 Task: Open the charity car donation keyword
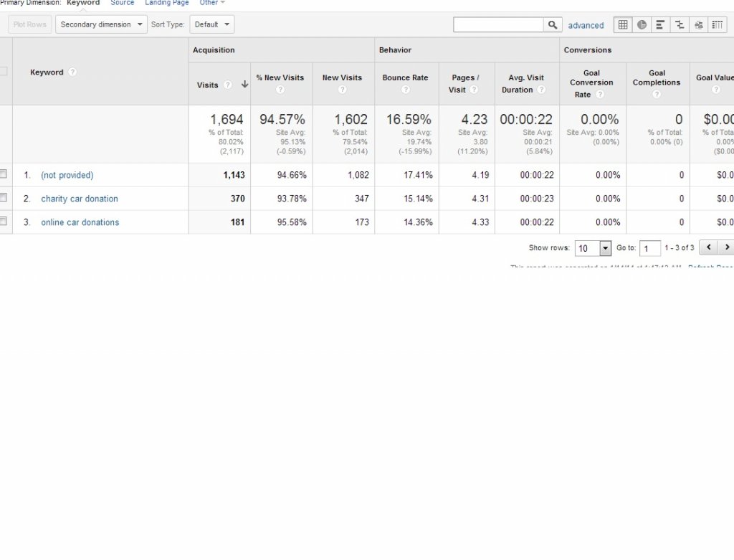[80, 199]
